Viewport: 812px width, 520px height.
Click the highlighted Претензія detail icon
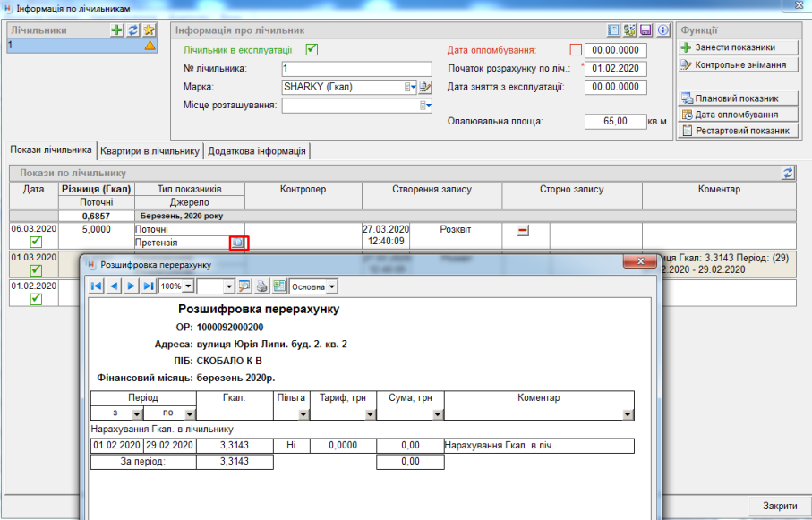[238, 243]
